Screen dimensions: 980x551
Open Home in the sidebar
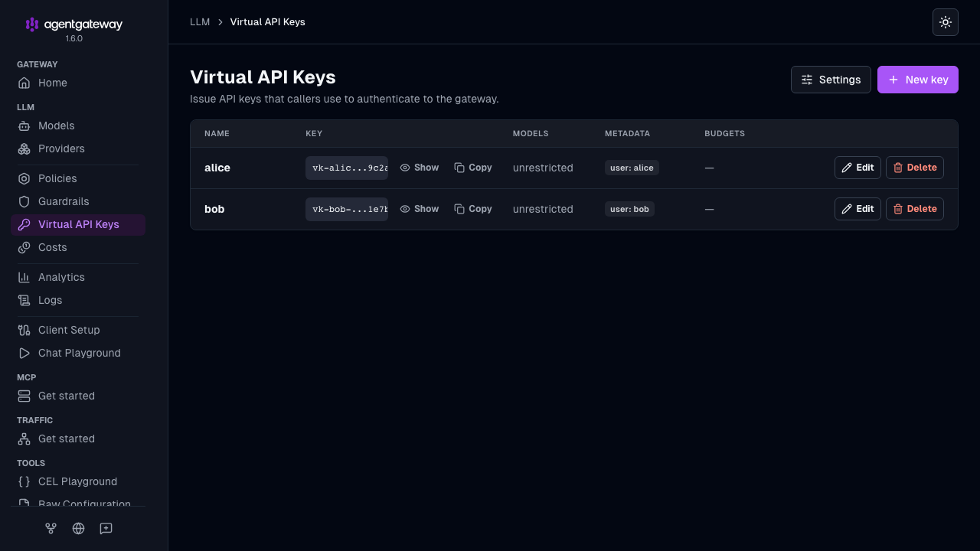[x=78, y=83]
